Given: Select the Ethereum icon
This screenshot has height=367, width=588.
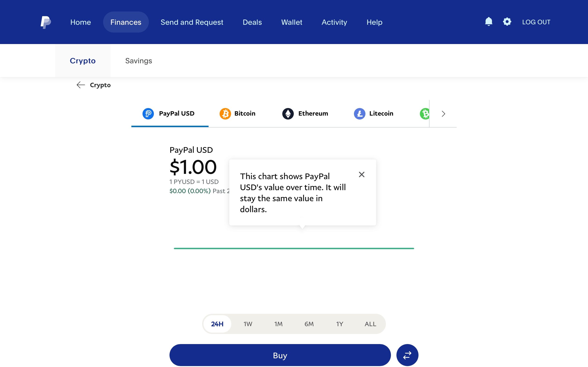Looking at the screenshot, I should tap(288, 113).
